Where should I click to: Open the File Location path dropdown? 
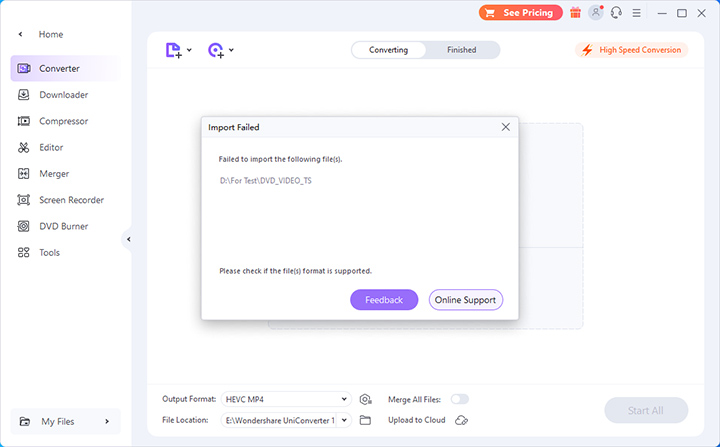click(x=344, y=420)
